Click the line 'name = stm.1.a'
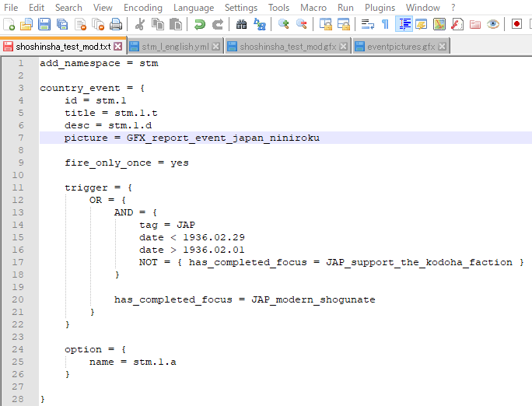532x406 pixels. [133, 362]
